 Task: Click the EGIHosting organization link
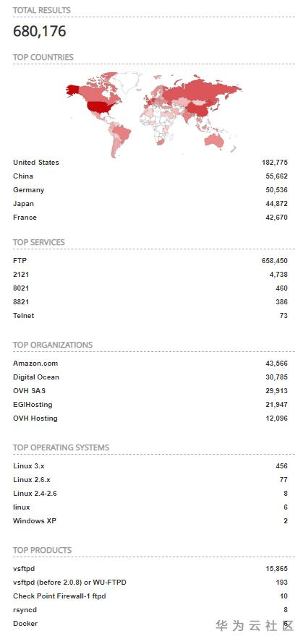(33, 405)
